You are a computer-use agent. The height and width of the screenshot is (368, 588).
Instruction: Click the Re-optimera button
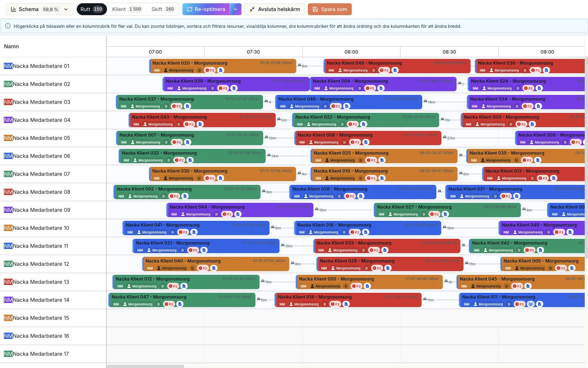(206, 9)
